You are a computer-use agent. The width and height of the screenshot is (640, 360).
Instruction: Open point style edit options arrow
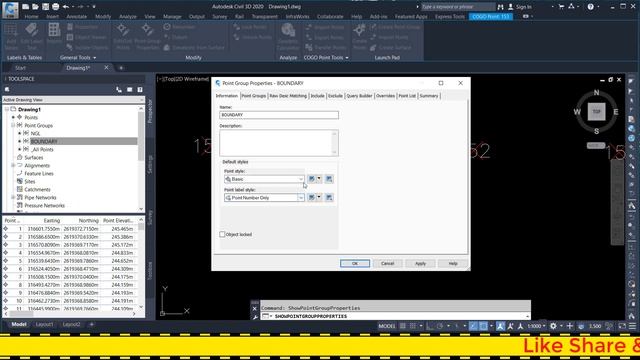coord(319,179)
